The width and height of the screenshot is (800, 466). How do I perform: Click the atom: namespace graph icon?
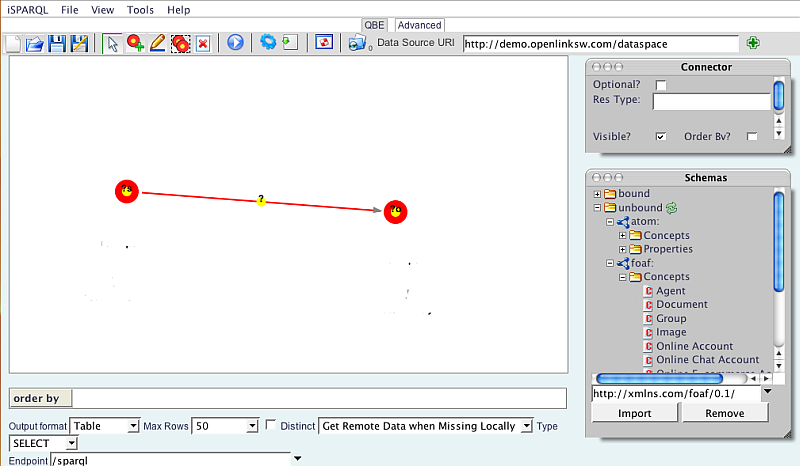623,222
